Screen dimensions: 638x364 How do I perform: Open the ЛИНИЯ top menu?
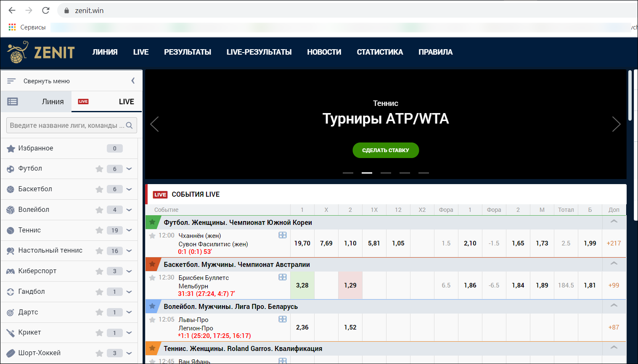coord(105,52)
